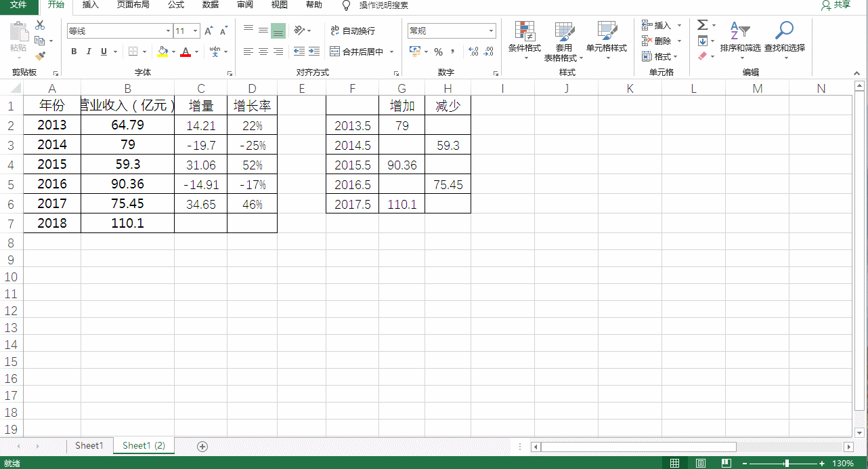The height and width of the screenshot is (469, 868).
Task: Open the 数据 ribbon tab
Action: 210,5
